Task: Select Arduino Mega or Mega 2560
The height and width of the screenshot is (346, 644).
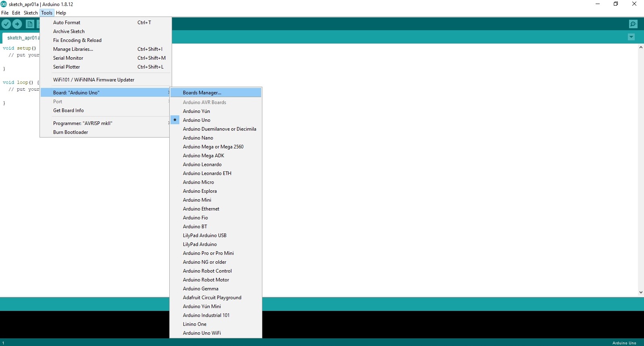Action: [216, 147]
